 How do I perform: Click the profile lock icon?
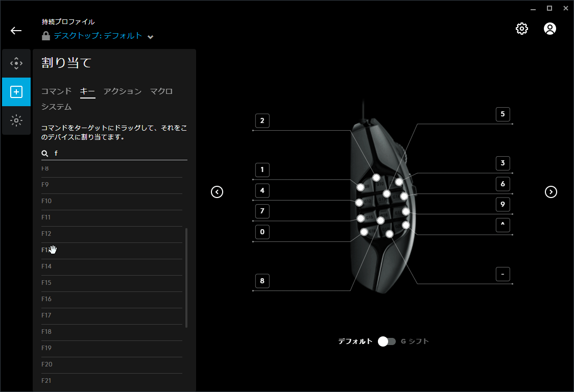tap(46, 36)
